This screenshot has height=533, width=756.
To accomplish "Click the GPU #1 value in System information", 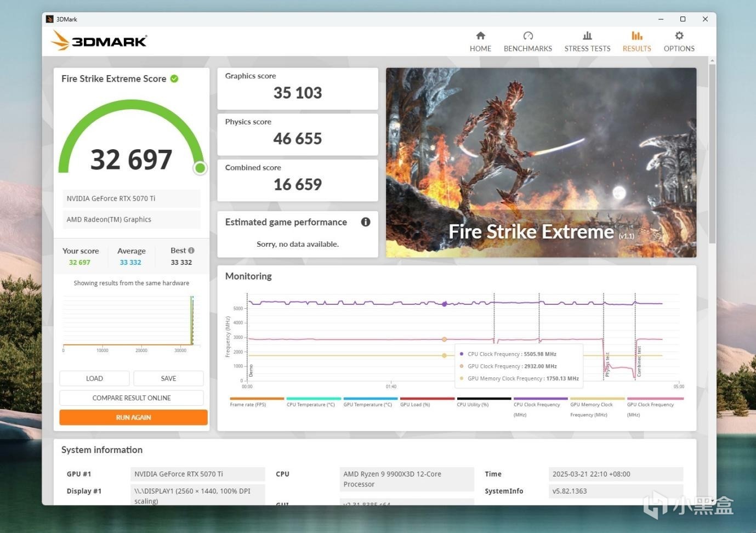I will (198, 474).
